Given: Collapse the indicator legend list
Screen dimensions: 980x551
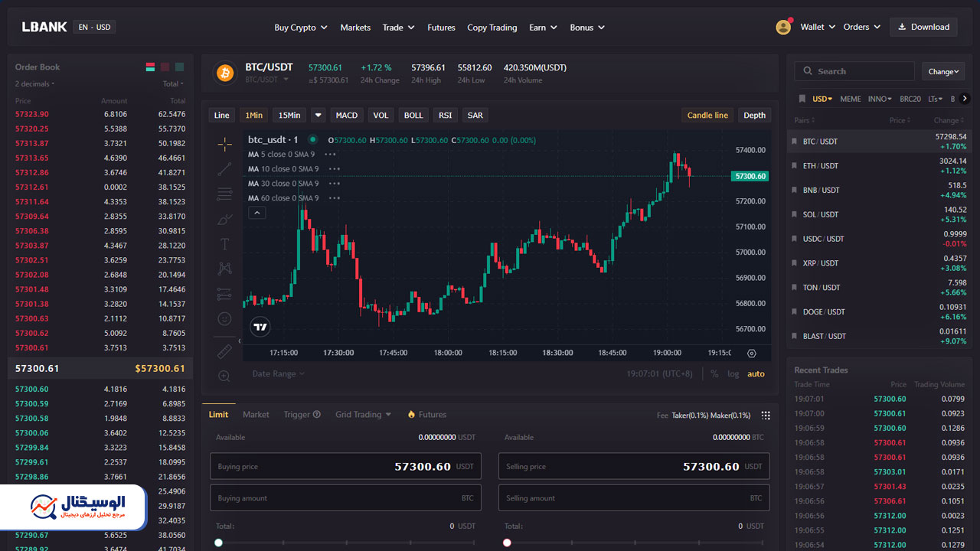Looking at the screenshot, I should pyautogui.click(x=257, y=213).
